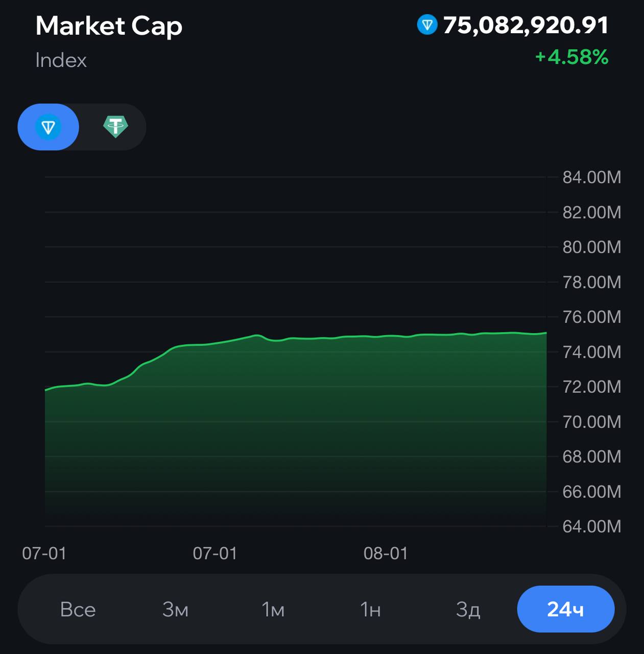Click the +4.58% change indicator
This screenshot has height=654, width=644.
(x=571, y=57)
